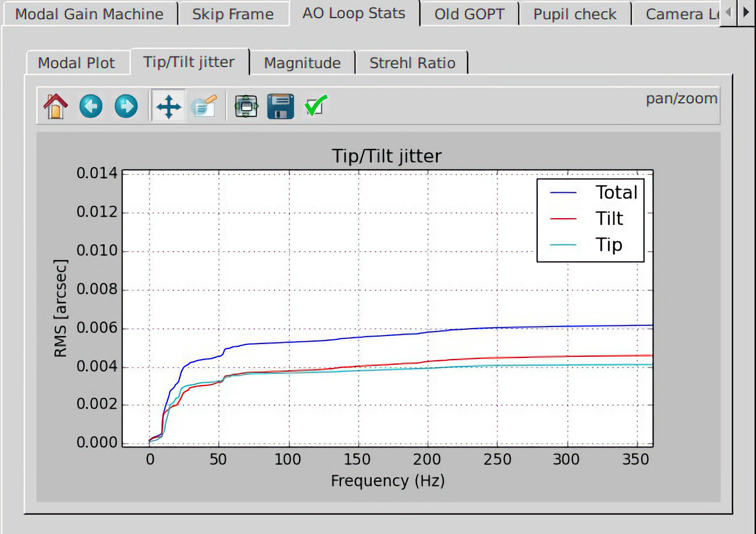Screen dimensions: 756x534
Task: Toggle the pan/zoom cross-arrows tool
Action: [x=169, y=106]
